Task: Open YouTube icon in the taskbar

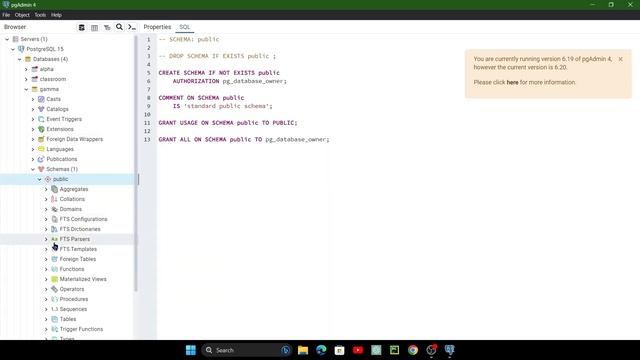Action: tap(358, 350)
